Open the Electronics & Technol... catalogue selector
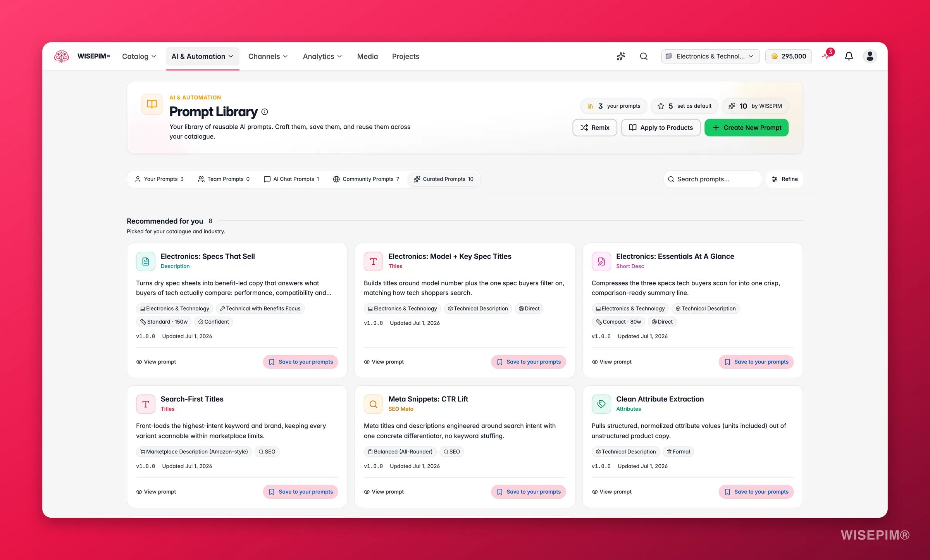 tap(710, 56)
